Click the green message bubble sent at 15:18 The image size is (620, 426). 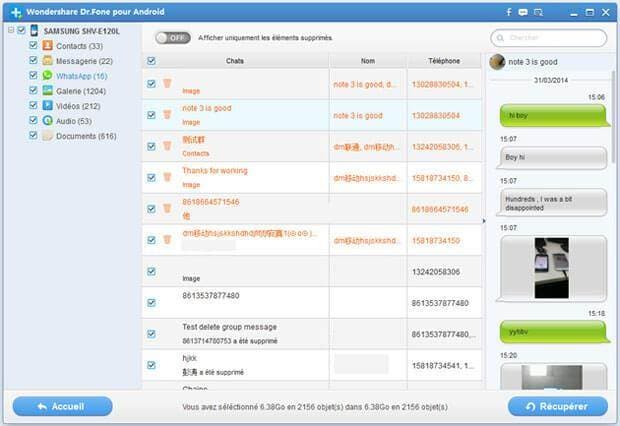coord(554,332)
